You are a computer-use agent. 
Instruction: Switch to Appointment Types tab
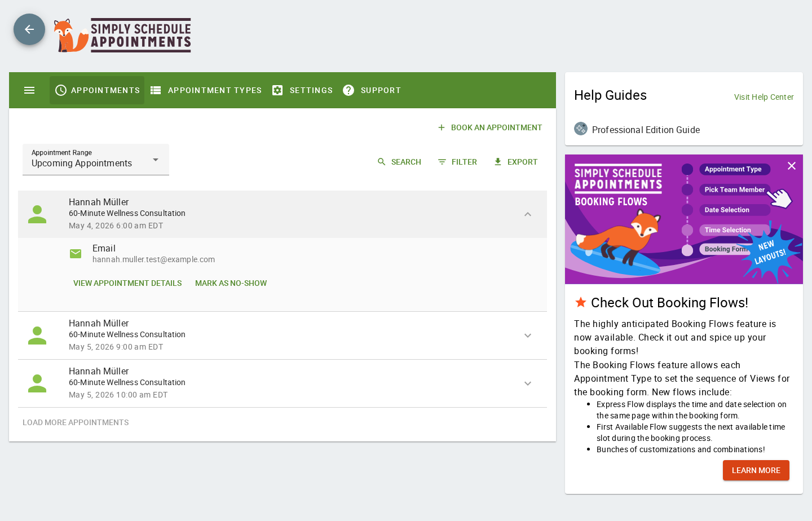(x=206, y=90)
